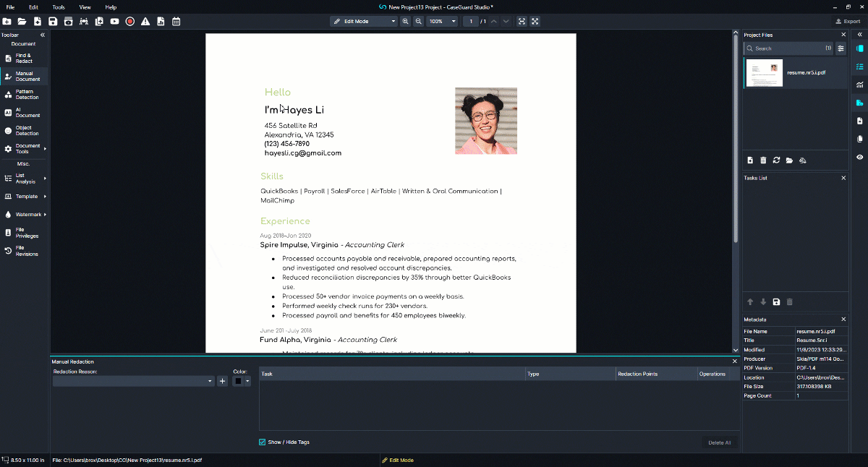Viewport: 868px width, 467px height.
Task: Click the Export button
Action: pyautogui.click(x=848, y=22)
